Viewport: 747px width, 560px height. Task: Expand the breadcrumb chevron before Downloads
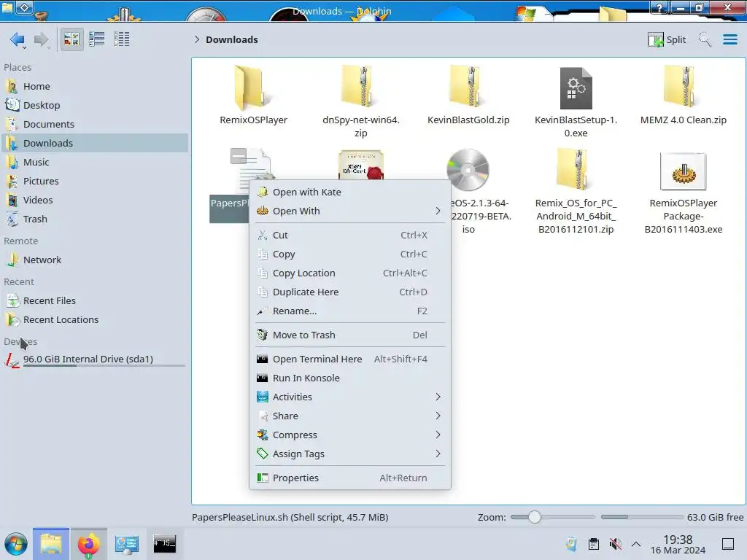197,39
